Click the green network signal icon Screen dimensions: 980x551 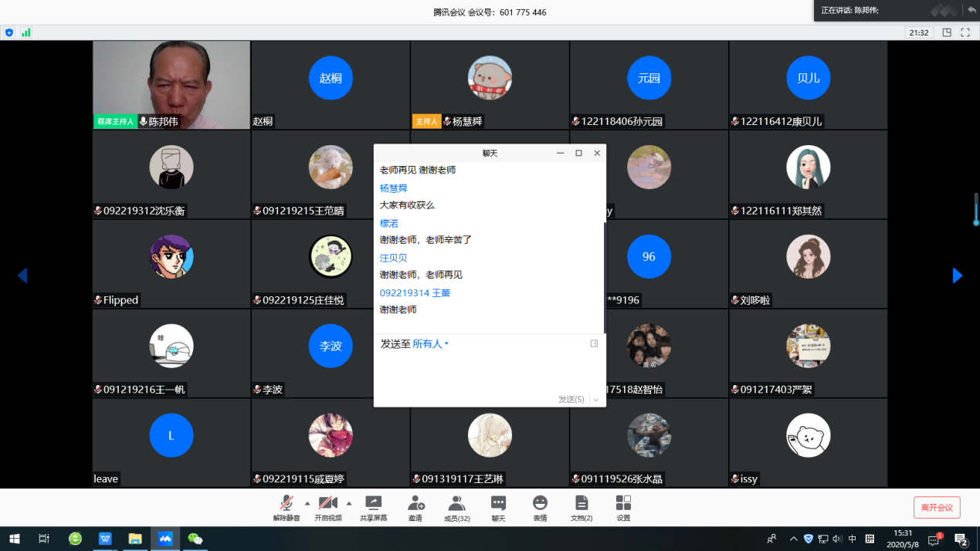click(26, 32)
